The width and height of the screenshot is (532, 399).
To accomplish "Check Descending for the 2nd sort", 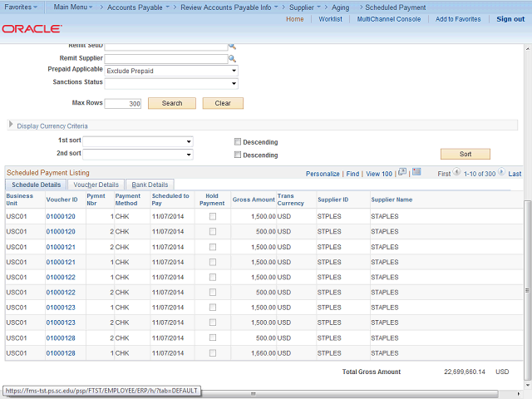I will coord(238,155).
